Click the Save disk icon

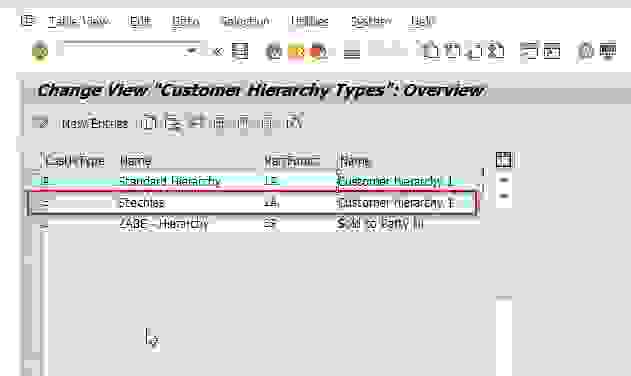coord(240,52)
